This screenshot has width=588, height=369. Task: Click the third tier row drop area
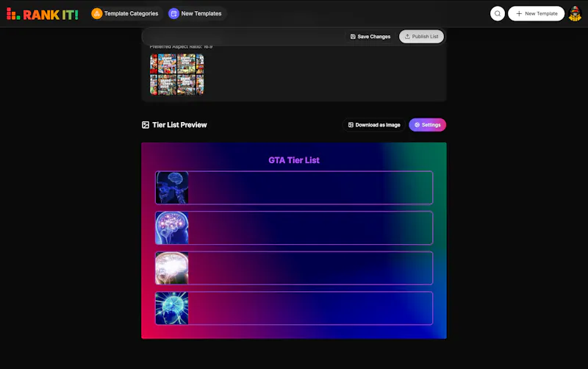pos(310,268)
